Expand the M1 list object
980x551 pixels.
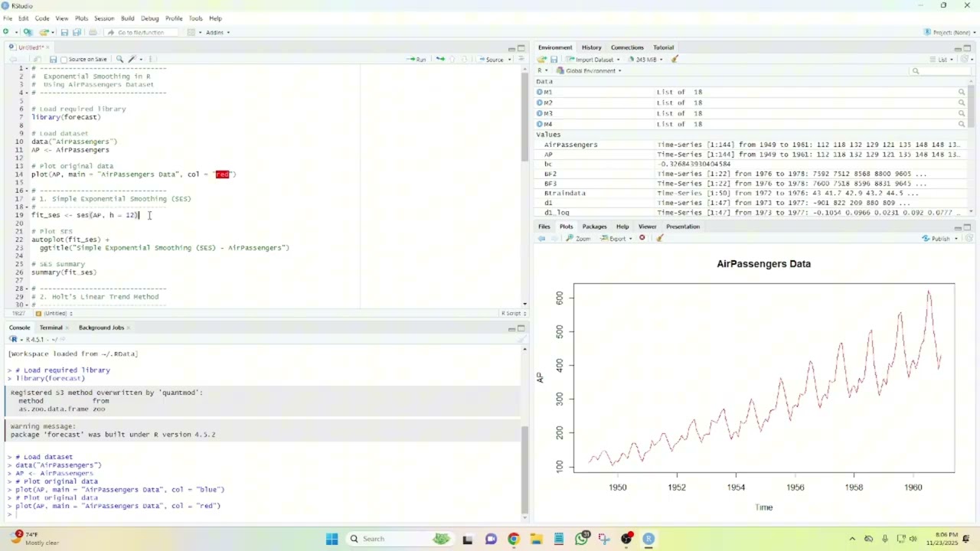point(540,92)
